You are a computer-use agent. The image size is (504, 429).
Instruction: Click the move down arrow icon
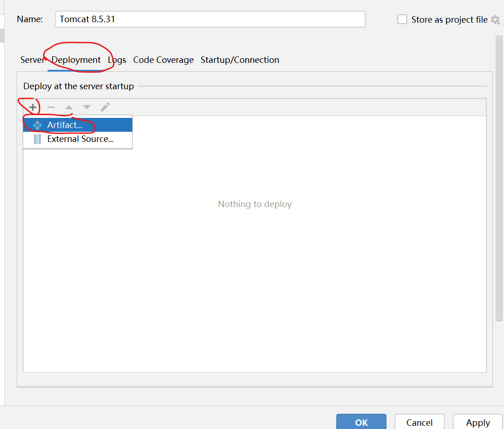point(87,107)
